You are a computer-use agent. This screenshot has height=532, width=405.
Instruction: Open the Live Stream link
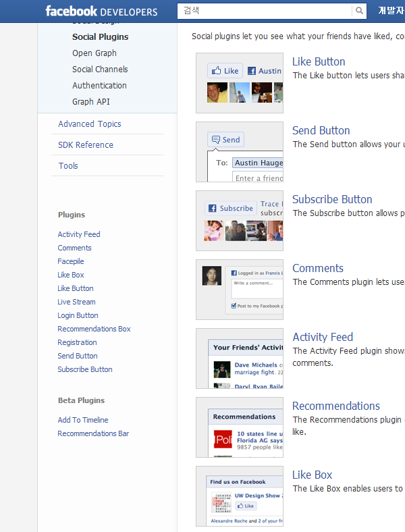pos(76,302)
